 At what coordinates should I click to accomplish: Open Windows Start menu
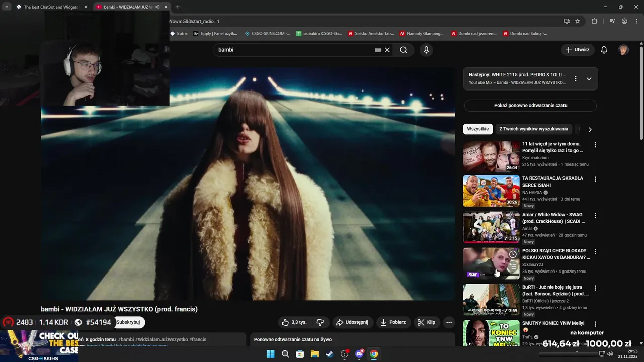[270, 354]
